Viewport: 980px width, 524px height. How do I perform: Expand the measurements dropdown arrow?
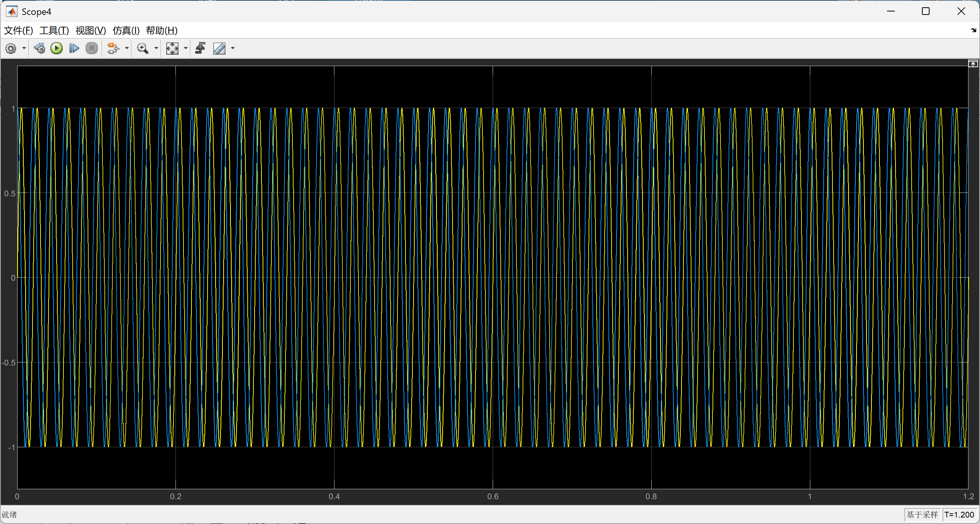click(x=233, y=49)
